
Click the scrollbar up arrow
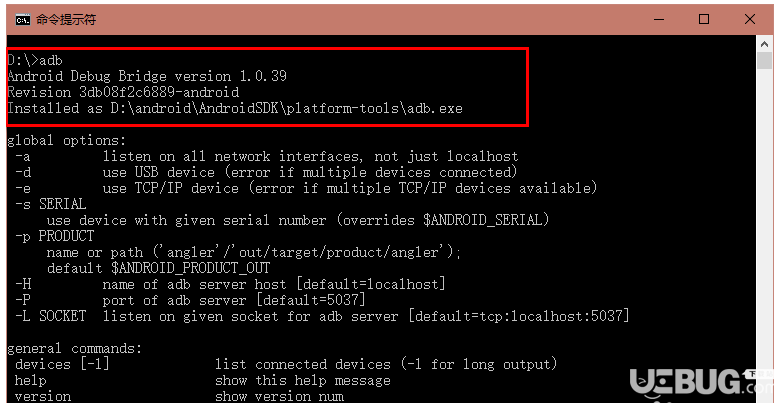pos(765,44)
